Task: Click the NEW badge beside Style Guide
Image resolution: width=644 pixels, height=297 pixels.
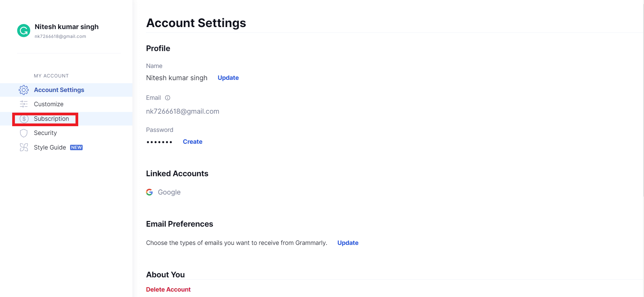Action: [77, 147]
